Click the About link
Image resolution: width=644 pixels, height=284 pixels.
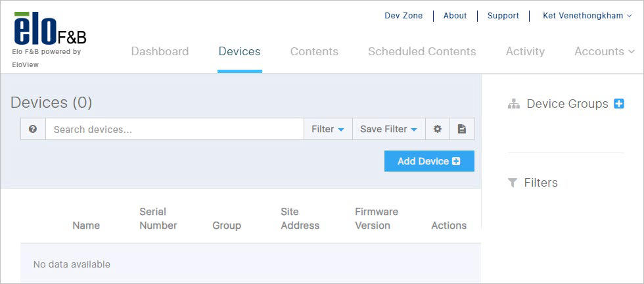(x=455, y=16)
